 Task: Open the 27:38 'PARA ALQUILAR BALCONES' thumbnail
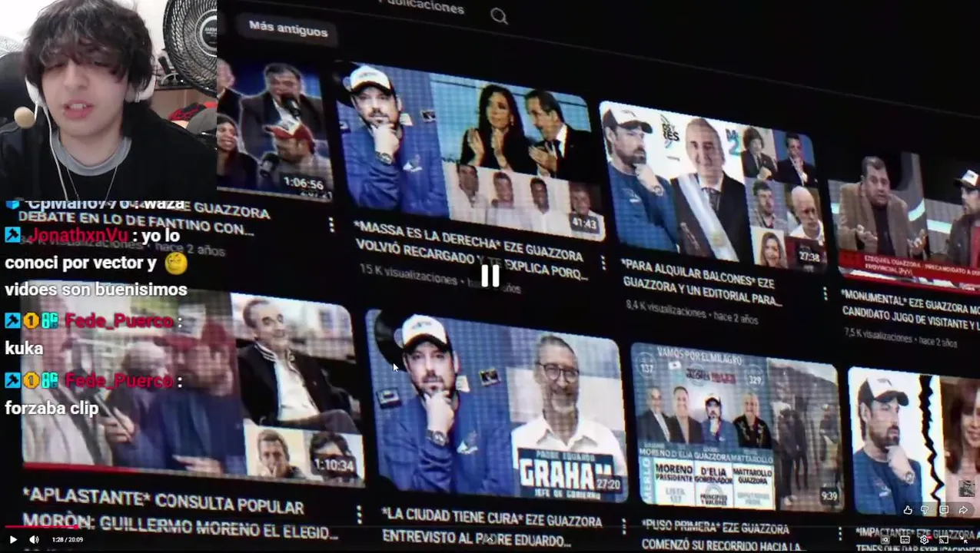[713, 187]
